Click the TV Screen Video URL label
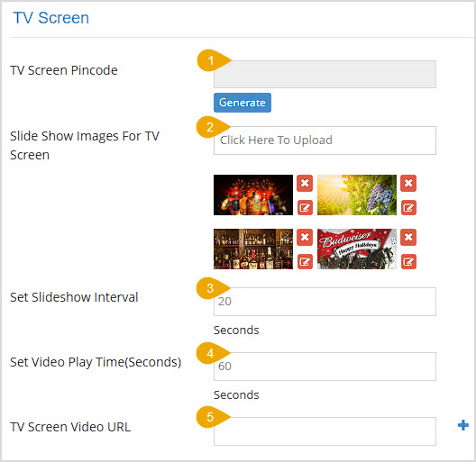The image size is (476, 462). point(70,427)
